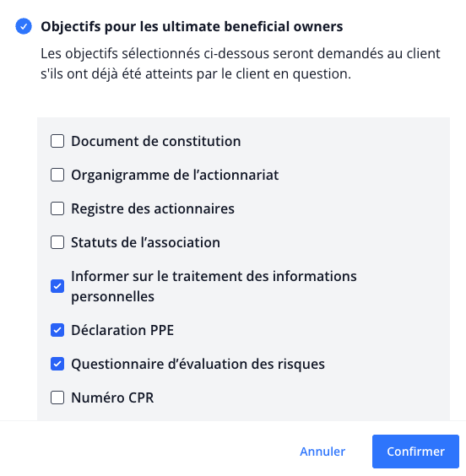Click the Statuts de l'association label
466x476 pixels.
146,242
